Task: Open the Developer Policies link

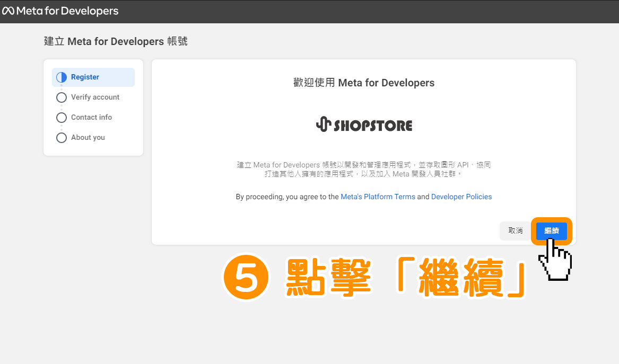Action: pos(461,197)
